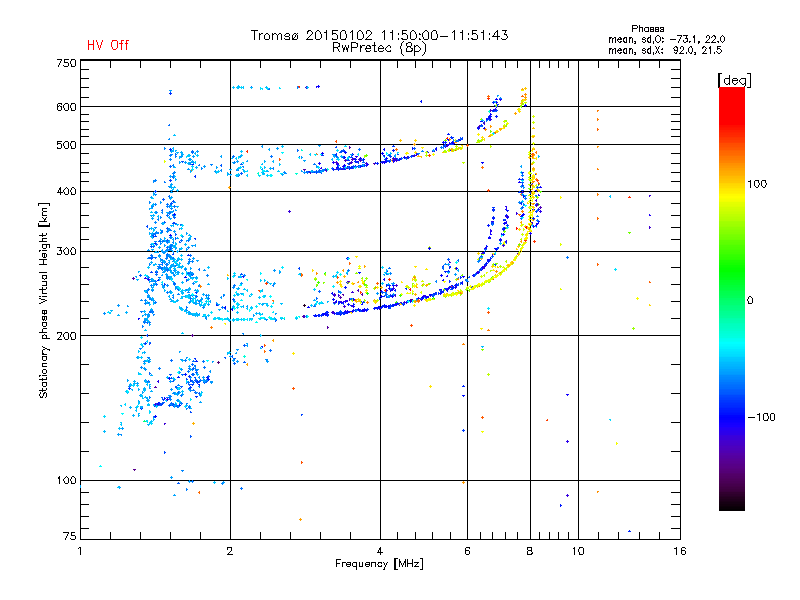Click the y-axis tick label '100'
The width and height of the screenshot is (800, 600).
point(66,480)
